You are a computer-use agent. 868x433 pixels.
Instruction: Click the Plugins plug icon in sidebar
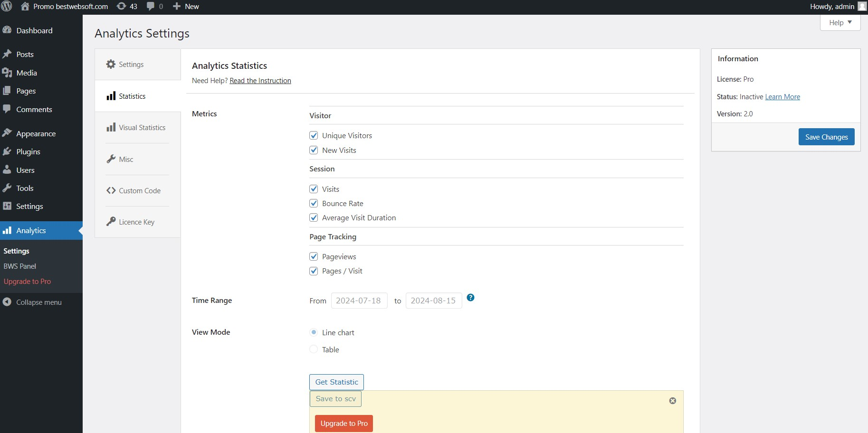7,151
